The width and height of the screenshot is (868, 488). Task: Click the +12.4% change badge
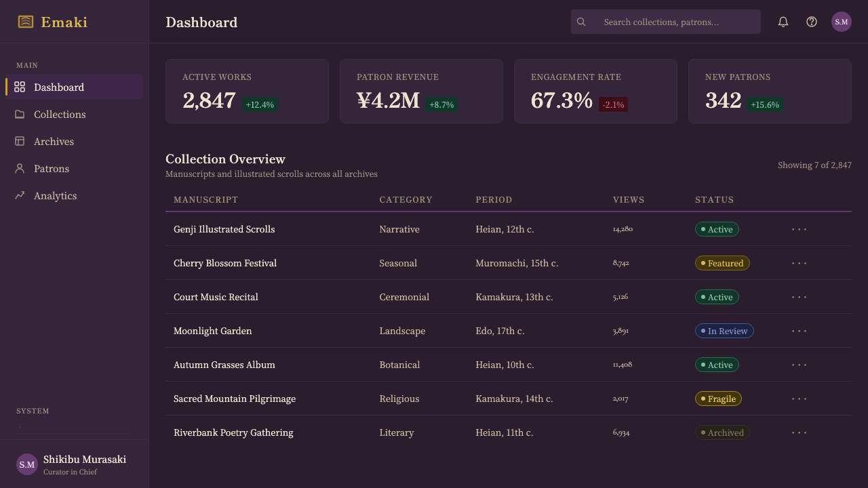(260, 104)
